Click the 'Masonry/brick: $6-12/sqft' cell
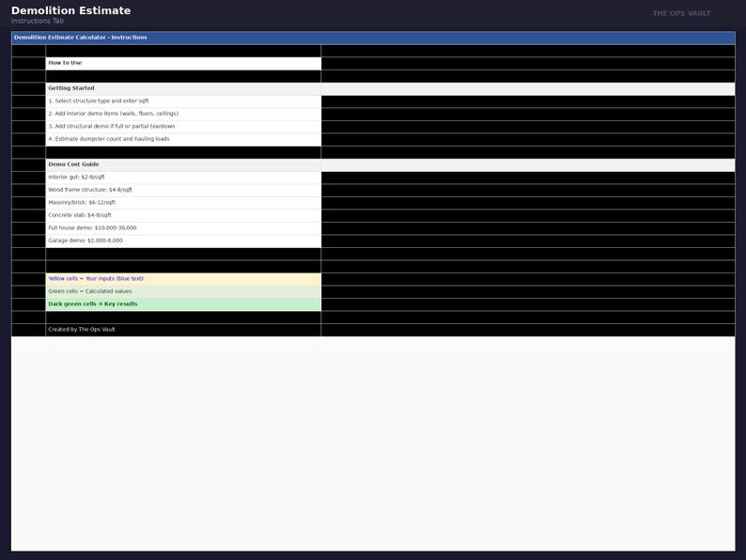 pyautogui.click(x=183, y=203)
